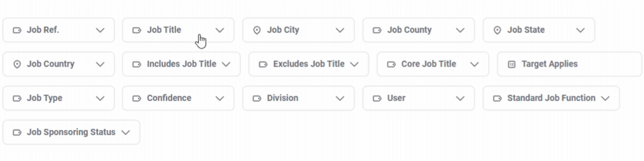Select the Job Ref. filter box

click(59, 30)
